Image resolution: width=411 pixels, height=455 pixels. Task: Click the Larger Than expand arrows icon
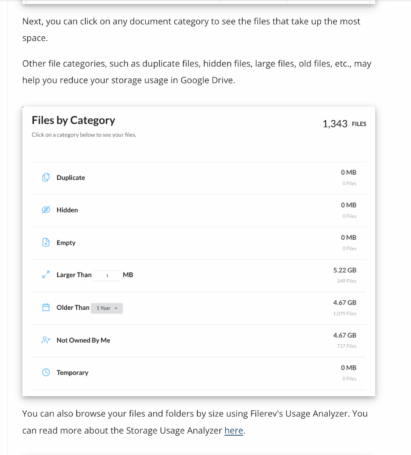click(x=46, y=275)
